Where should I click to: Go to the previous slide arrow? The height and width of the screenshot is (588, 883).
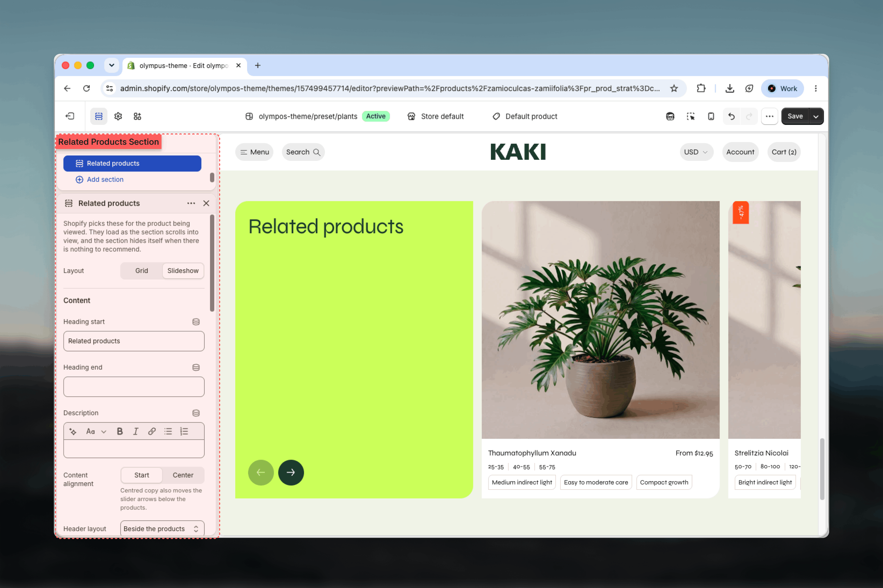[261, 473]
